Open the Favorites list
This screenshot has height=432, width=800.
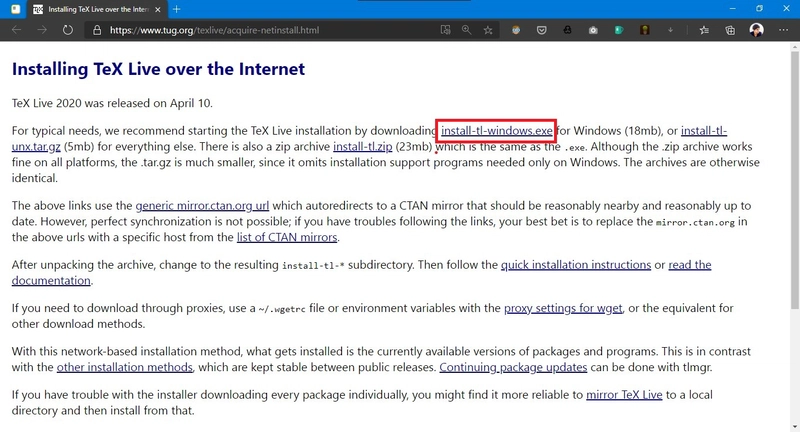tap(704, 30)
